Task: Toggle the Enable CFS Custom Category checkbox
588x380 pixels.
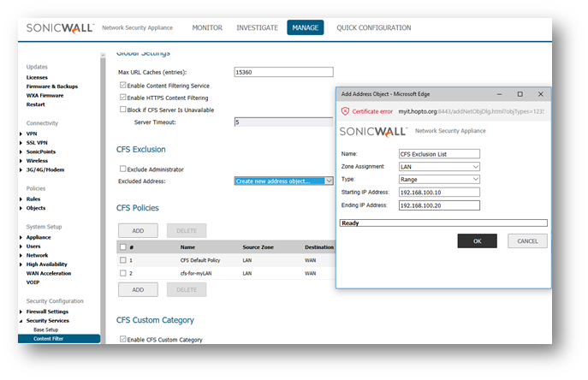Action: pos(123,340)
